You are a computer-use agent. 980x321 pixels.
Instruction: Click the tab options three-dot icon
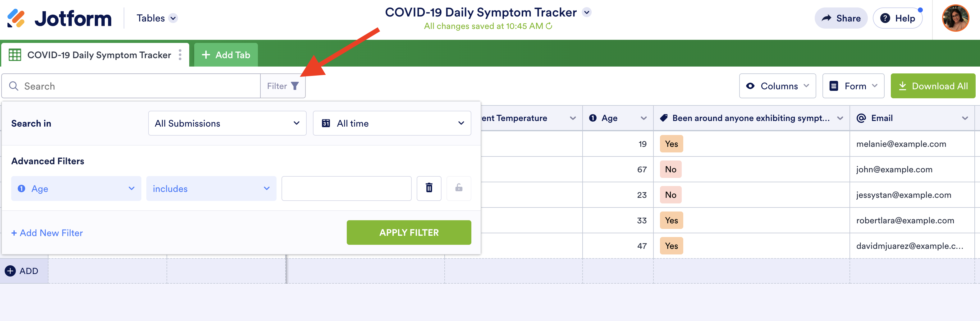click(x=180, y=55)
